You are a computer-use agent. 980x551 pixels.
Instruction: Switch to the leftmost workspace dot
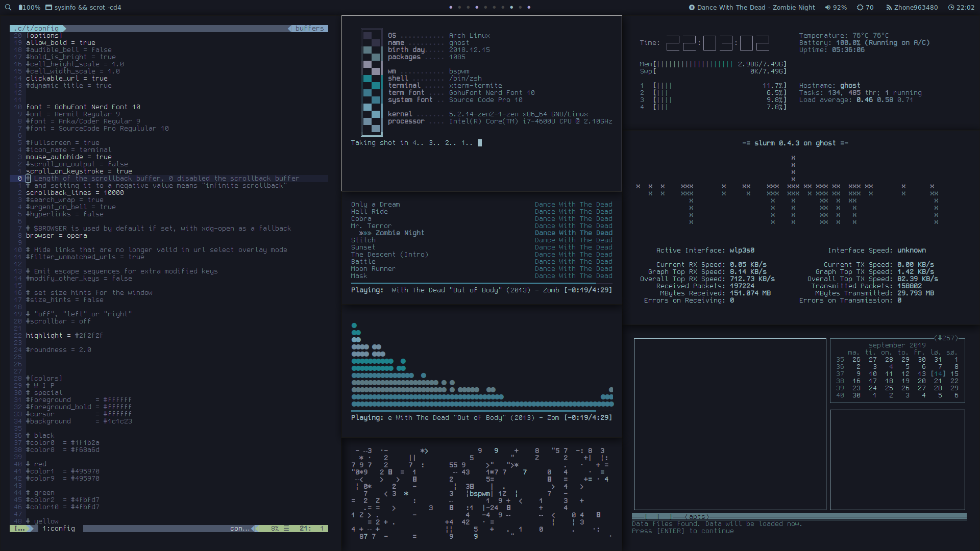[451, 8]
